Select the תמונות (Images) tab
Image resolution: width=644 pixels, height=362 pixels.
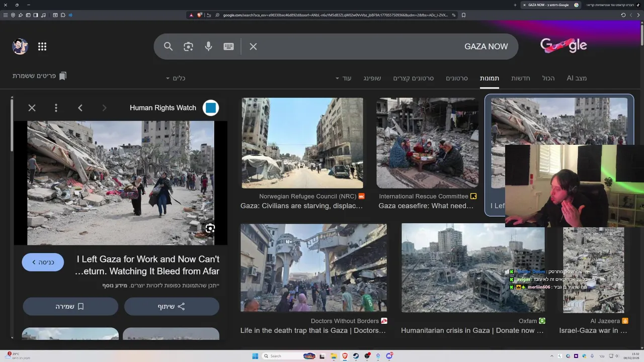pyautogui.click(x=489, y=78)
